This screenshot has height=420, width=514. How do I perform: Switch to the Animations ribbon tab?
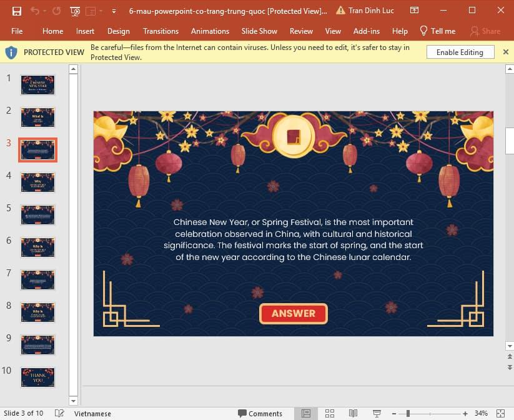click(210, 31)
